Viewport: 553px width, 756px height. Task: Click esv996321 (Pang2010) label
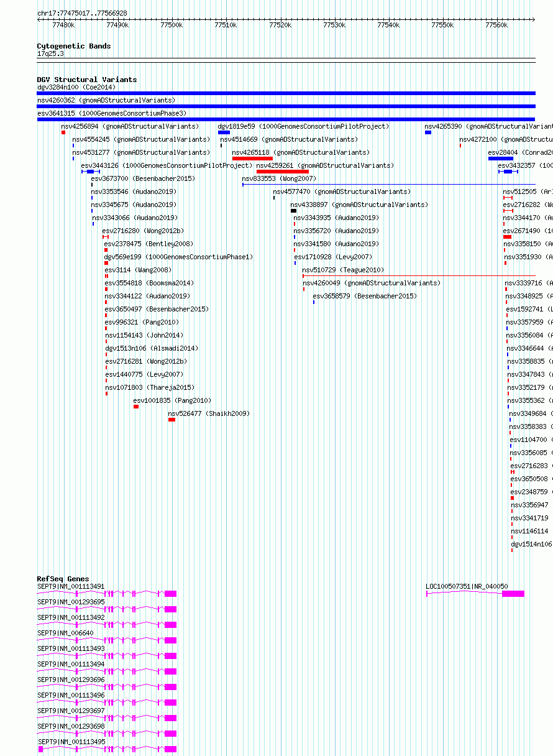coord(142,322)
